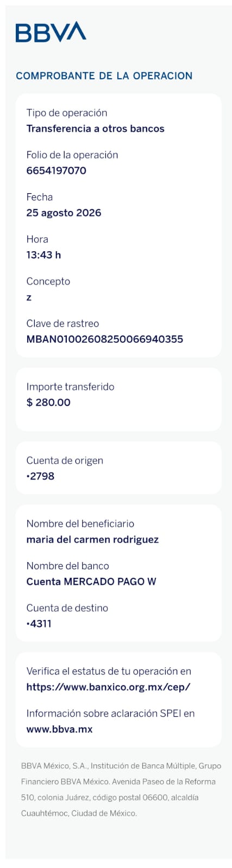Click the date 25 agosto 2026
232x868 pixels.
64,213
